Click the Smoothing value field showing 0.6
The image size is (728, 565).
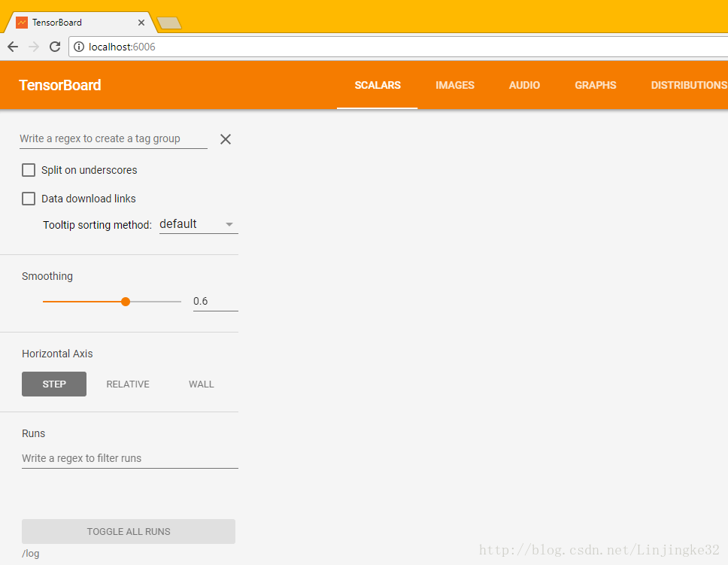(215, 301)
